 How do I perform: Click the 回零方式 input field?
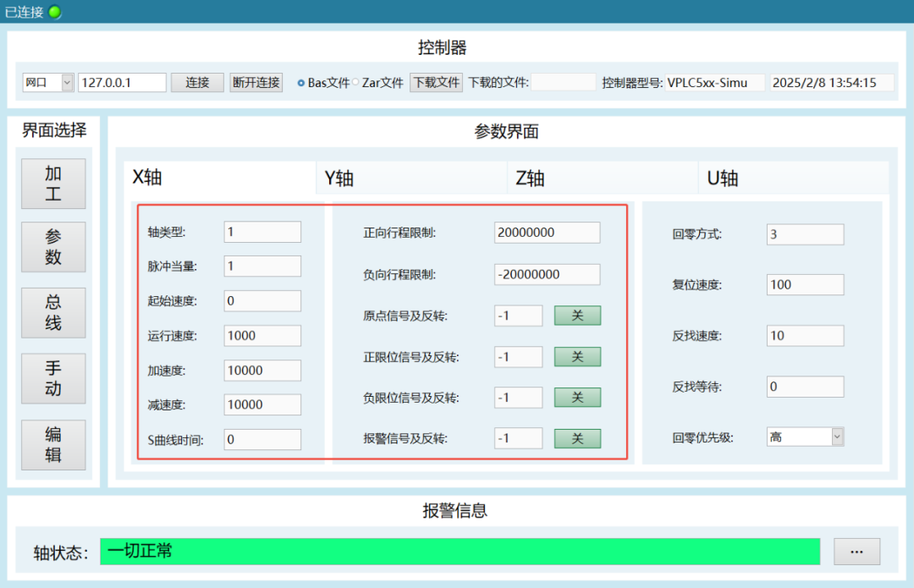coord(805,234)
